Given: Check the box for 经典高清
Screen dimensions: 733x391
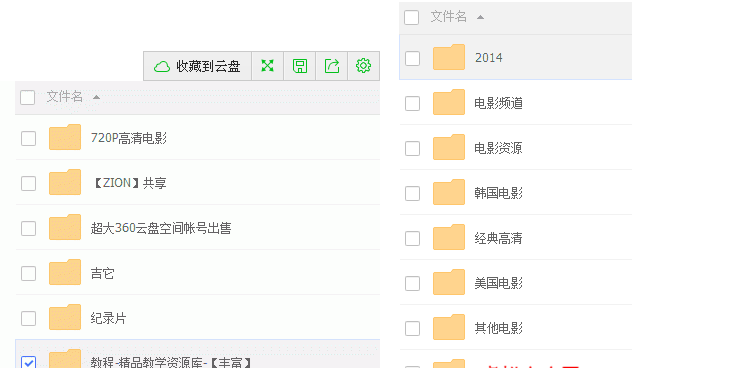Looking at the screenshot, I should click(x=412, y=238).
